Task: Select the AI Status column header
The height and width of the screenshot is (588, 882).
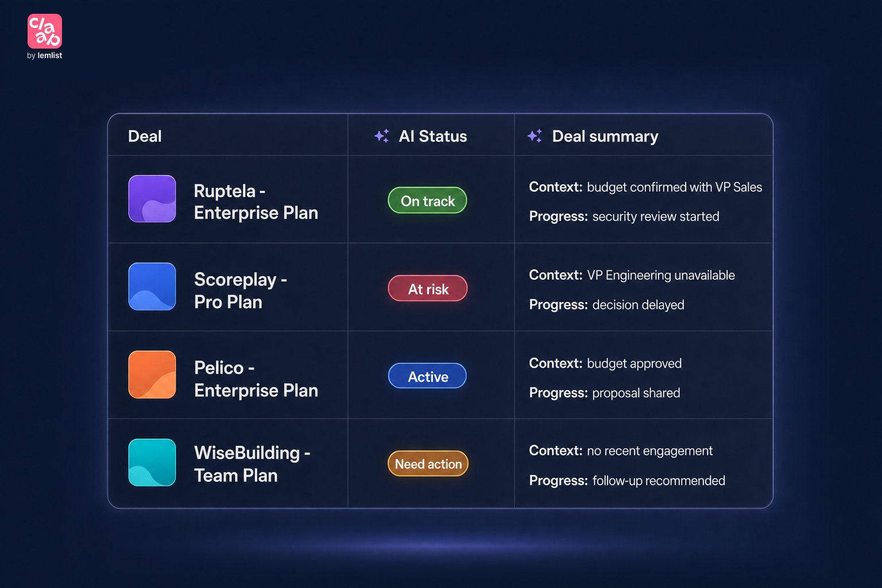Action: click(433, 136)
